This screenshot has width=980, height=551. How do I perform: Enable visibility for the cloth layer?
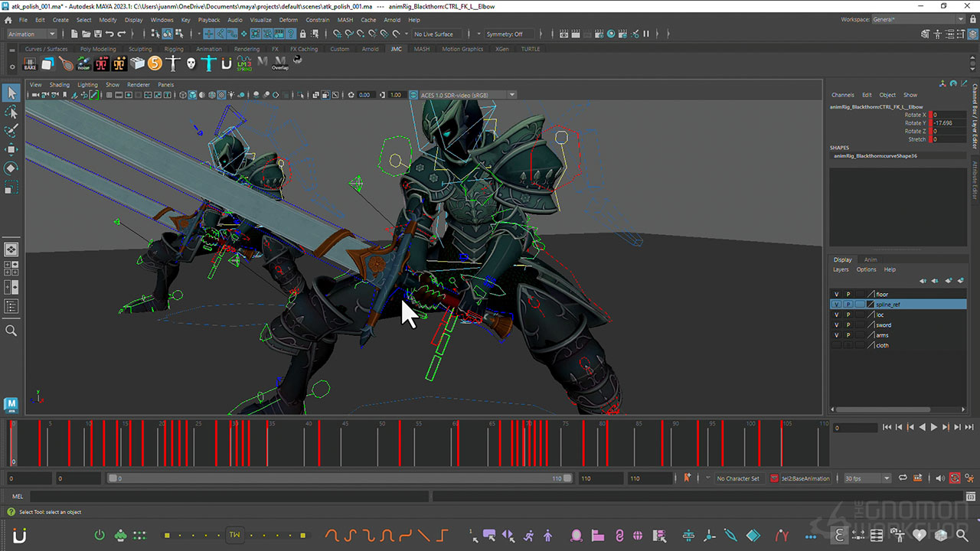[836, 345]
